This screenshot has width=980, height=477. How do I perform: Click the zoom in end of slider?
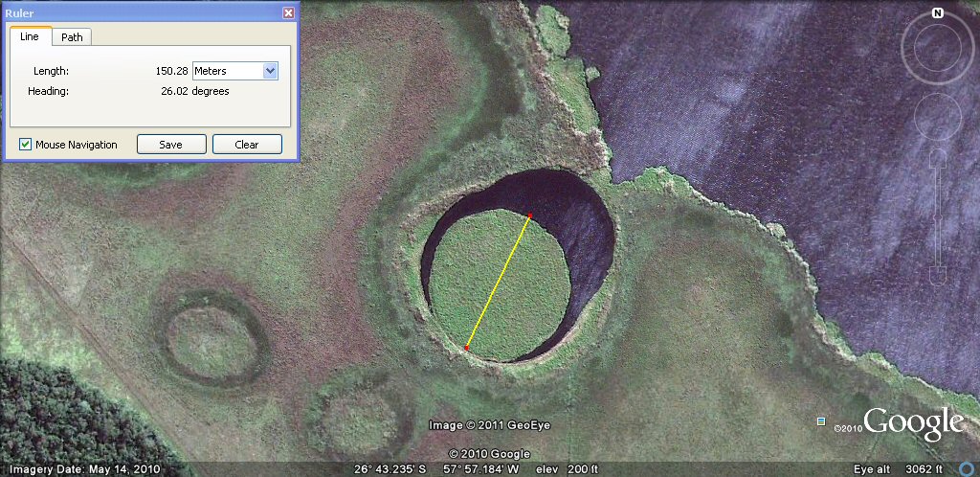939,159
